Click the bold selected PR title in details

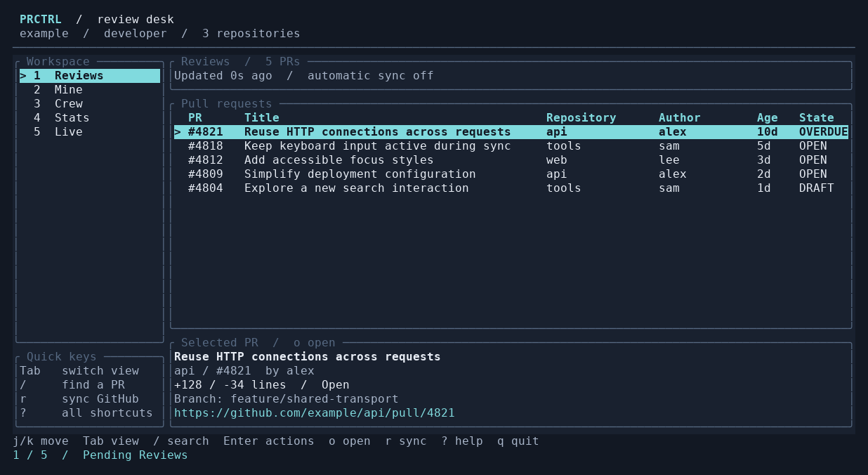click(x=308, y=357)
